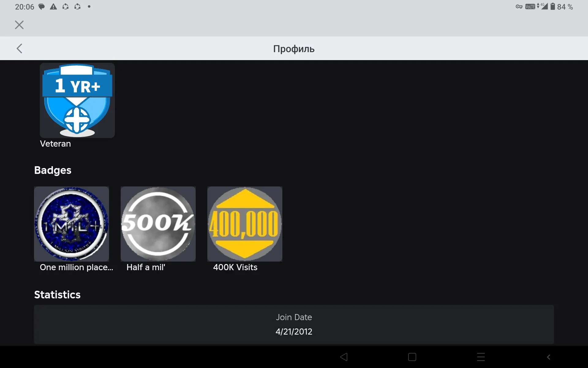Screen dimensions: 588x368
Task: Tap the warning triangle status icon
Action: coord(53,7)
